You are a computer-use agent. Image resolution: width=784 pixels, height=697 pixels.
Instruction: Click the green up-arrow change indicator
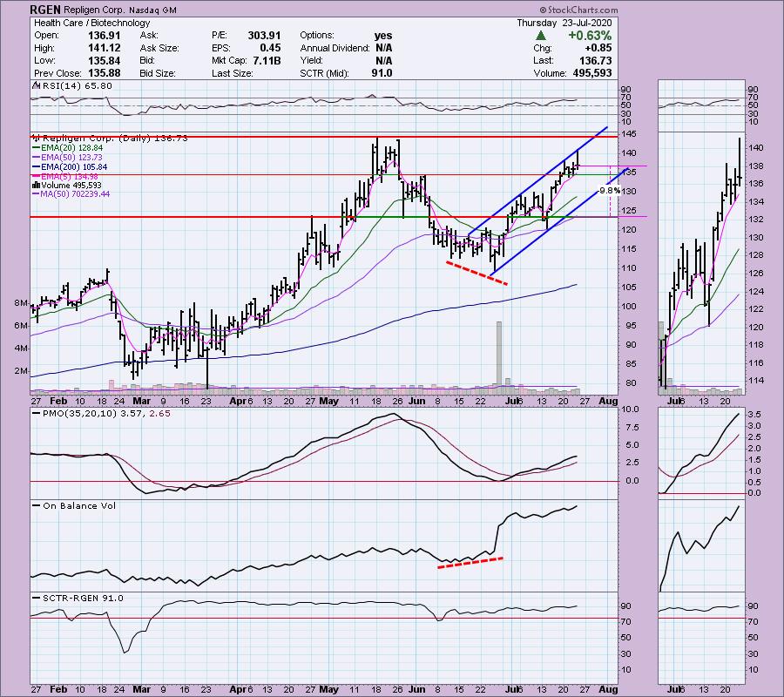540,36
